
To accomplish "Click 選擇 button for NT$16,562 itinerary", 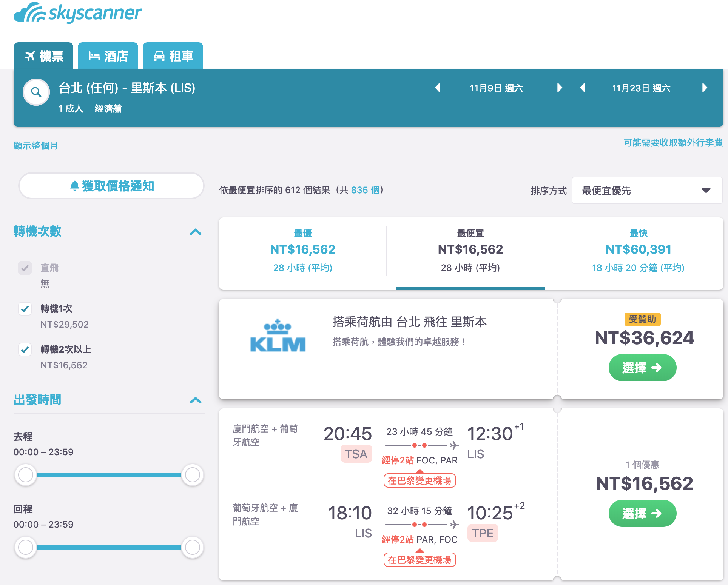I will click(642, 513).
